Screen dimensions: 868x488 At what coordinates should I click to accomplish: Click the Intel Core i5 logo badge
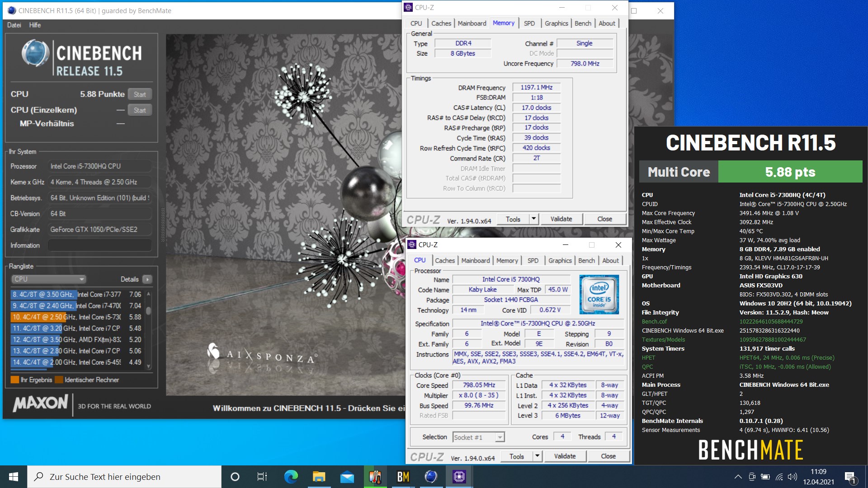pos(599,294)
